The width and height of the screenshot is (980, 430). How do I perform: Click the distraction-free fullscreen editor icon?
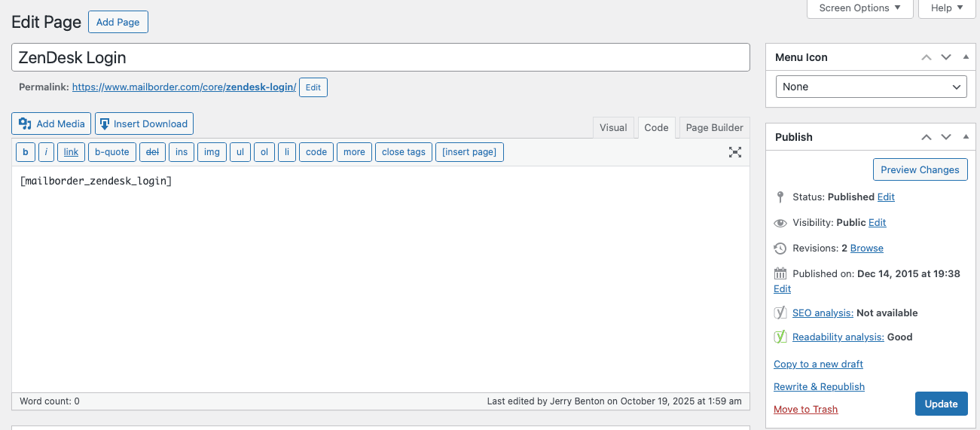(x=735, y=152)
